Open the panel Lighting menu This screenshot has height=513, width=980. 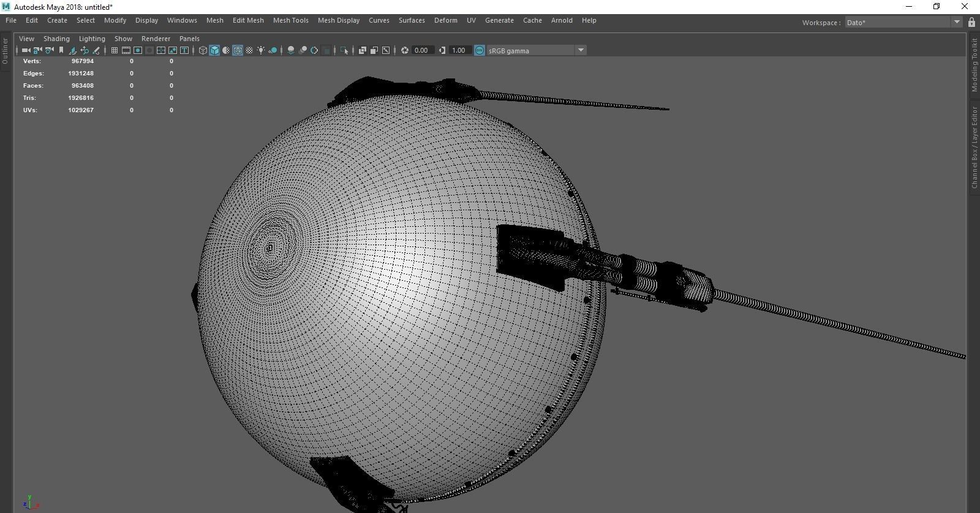pyautogui.click(x=92, y=38)
